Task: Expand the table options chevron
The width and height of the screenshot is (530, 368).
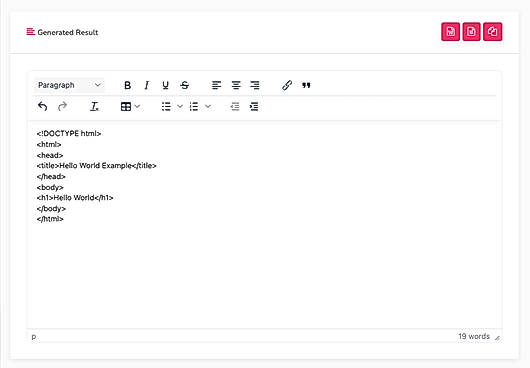Action: (137, 106)
